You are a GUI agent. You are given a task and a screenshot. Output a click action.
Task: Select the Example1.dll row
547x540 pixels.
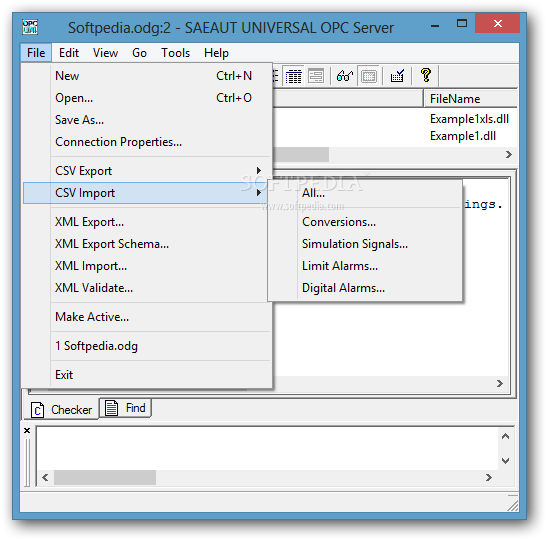(x=463, y=136)
